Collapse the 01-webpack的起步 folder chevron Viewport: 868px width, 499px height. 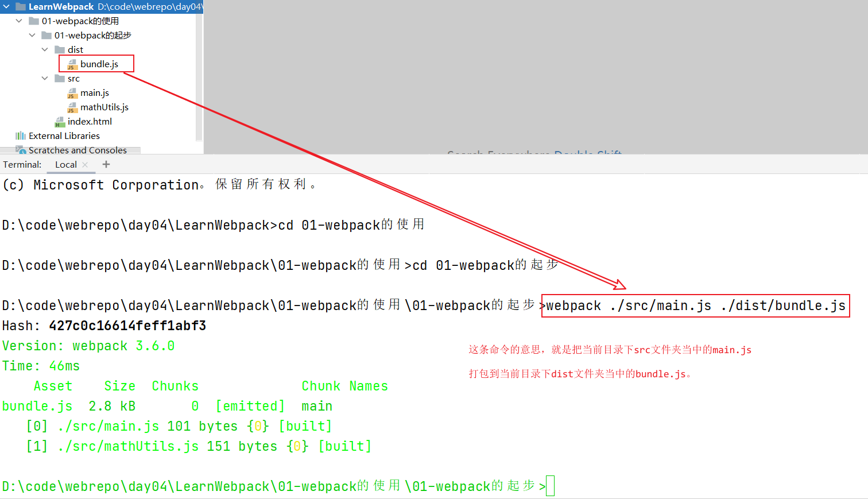[32, 35]
